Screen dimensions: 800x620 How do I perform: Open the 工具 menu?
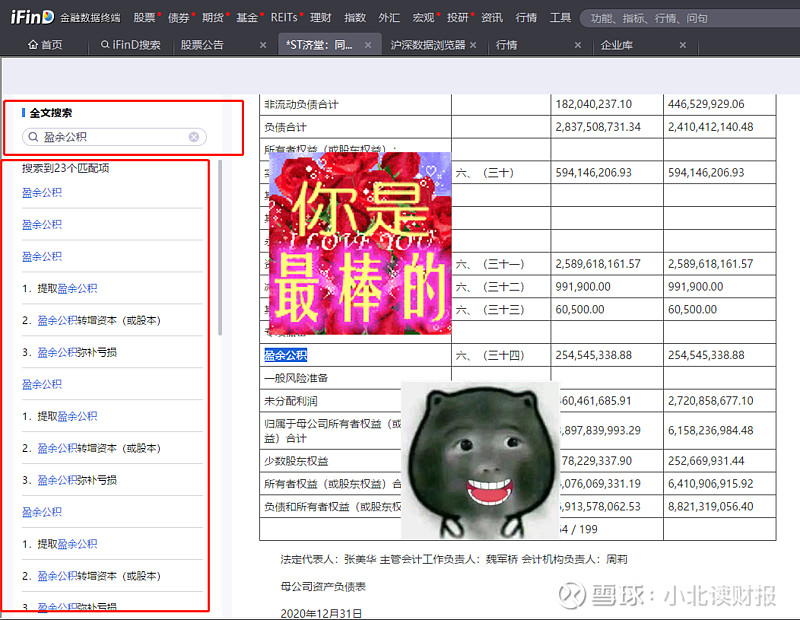560,18
